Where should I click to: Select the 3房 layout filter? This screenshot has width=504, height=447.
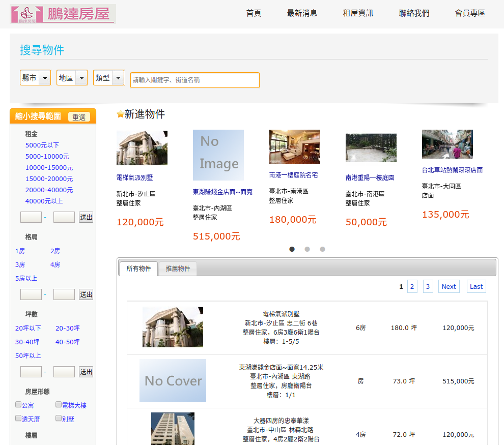point(20,264)
